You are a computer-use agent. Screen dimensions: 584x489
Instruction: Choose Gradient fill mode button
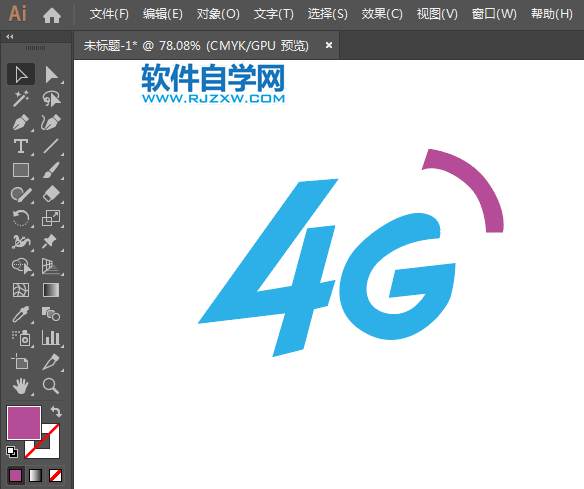coord(35,476)
